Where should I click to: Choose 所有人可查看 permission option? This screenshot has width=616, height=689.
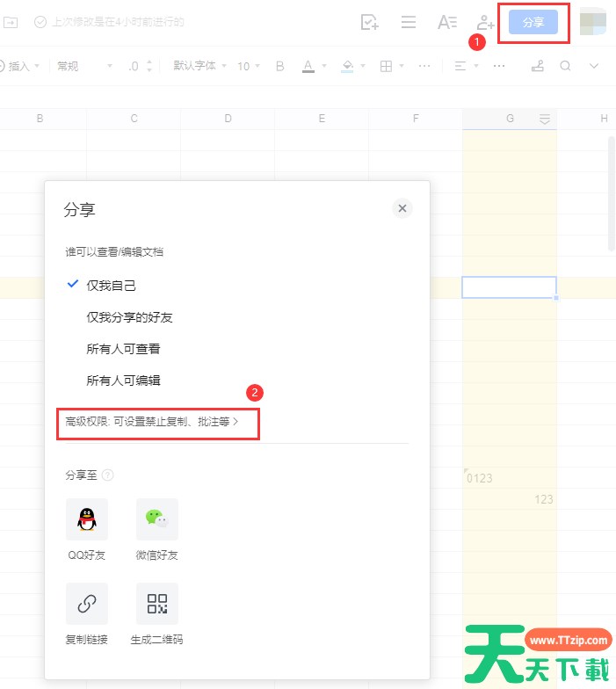(123, 349)
